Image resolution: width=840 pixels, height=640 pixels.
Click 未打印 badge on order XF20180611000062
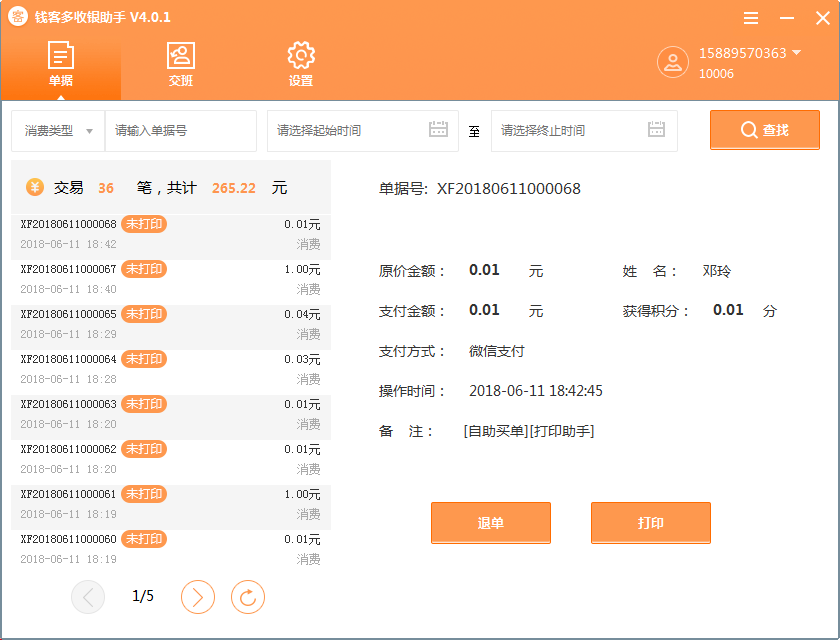pyautogui.click(x=144, y=449)
